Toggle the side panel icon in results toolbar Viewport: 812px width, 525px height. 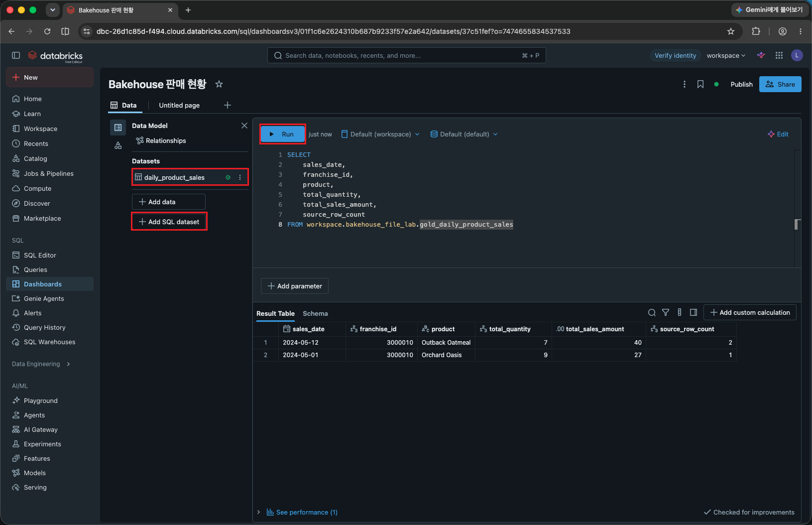(x=694, y=312)
